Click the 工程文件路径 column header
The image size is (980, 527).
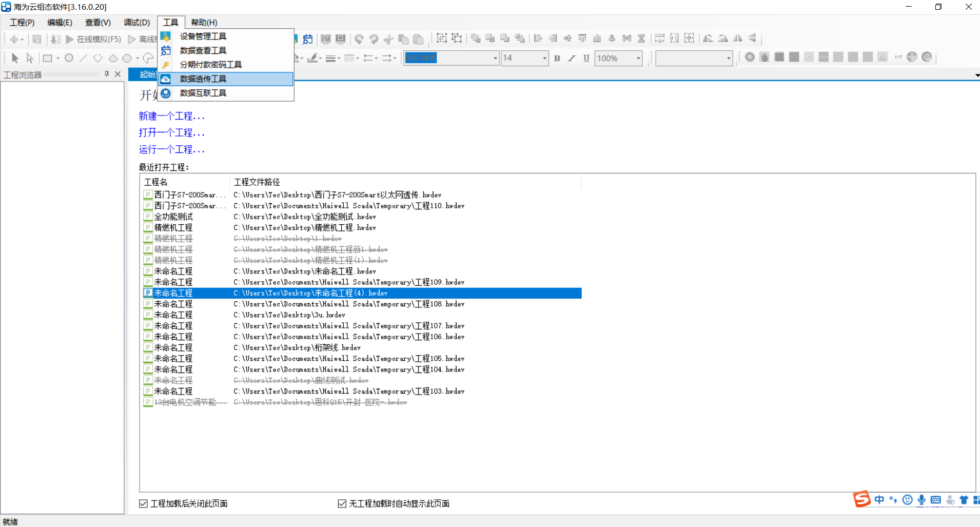pos(257,182)
